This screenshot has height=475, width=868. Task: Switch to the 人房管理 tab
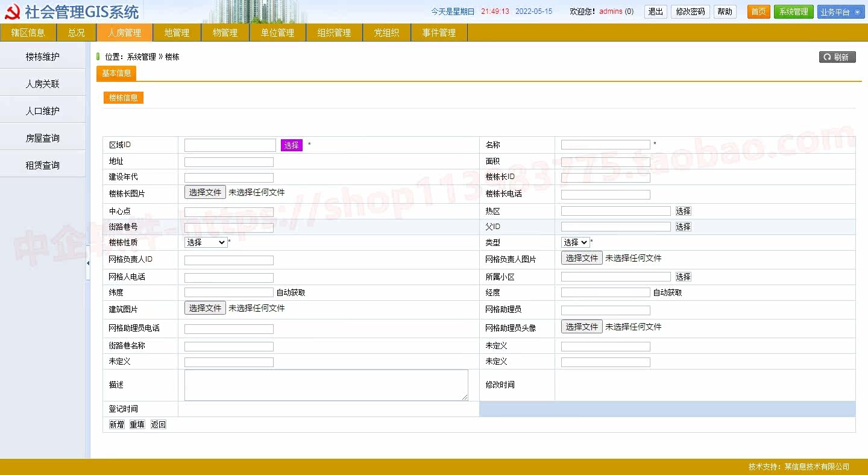click(125, 33)
